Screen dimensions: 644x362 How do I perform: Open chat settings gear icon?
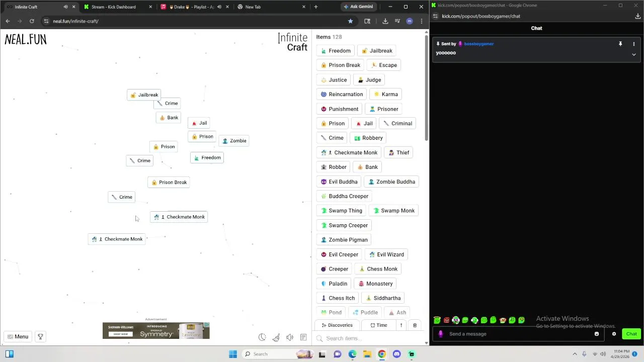(614, 334)
